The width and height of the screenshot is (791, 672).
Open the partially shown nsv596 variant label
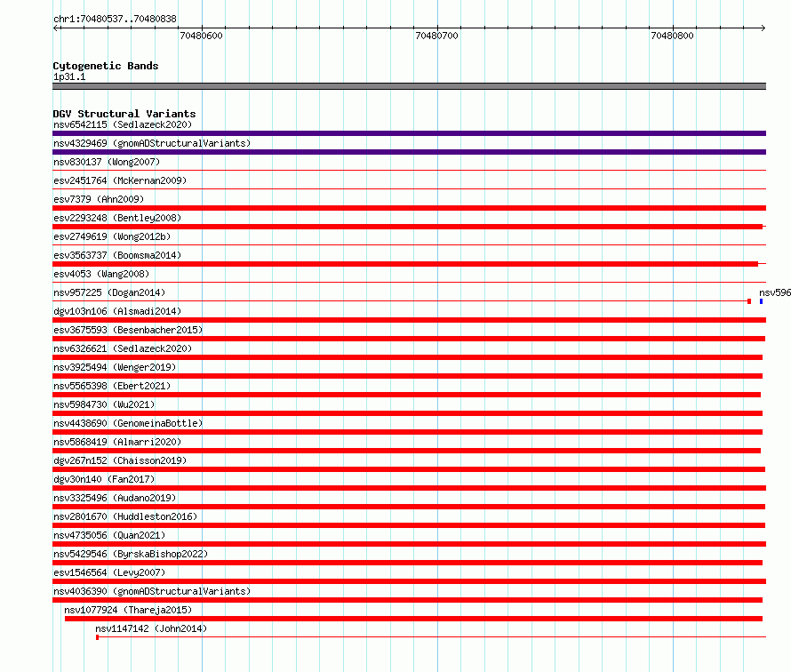(x=775, y=292)
